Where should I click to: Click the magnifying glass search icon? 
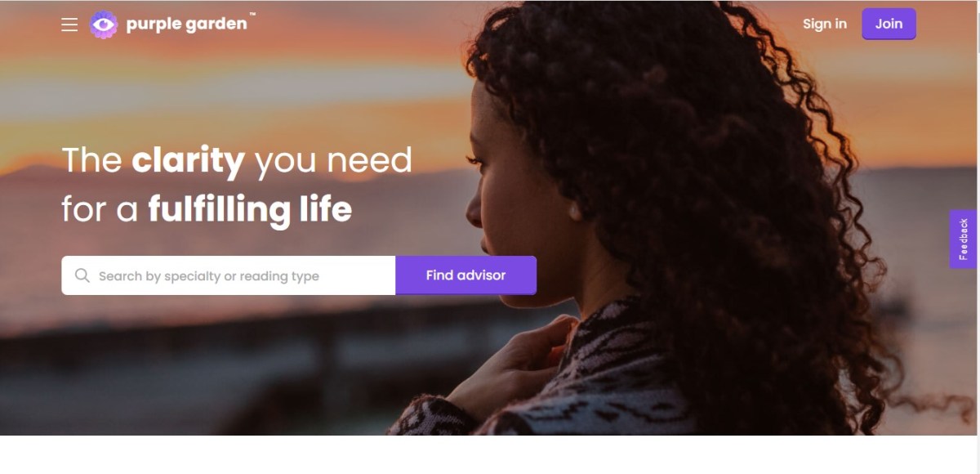click(82, 275)
